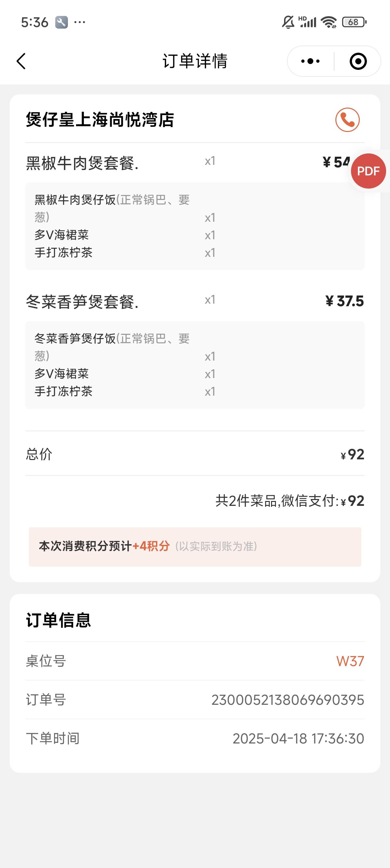Open the mini program more-options dots

(310, 61)
